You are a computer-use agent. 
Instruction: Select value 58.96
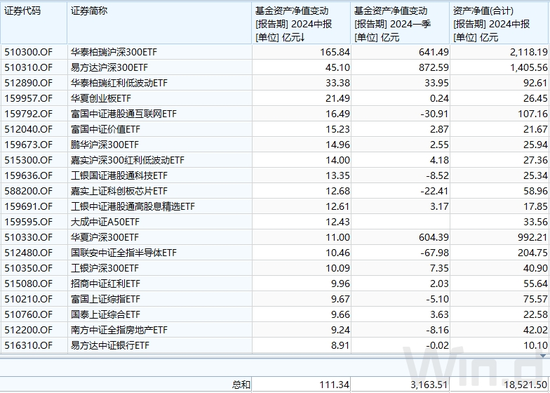coord(535,191)
